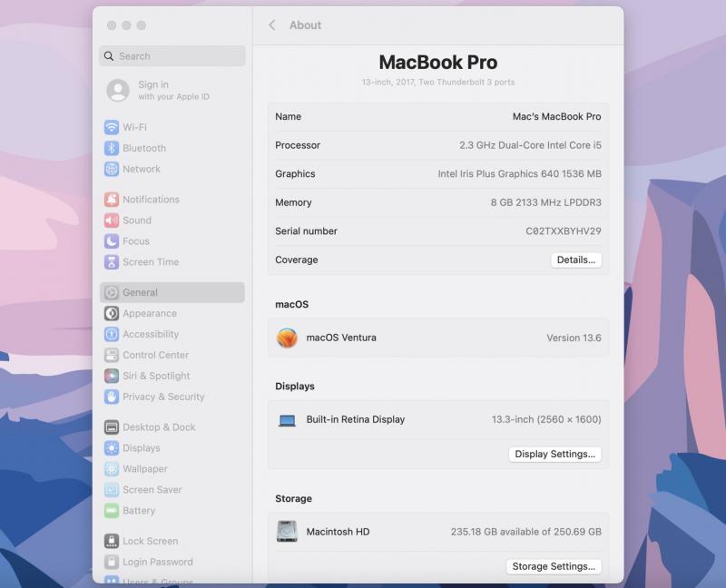726x588 pixels.
Task: Select Notifications label in sidebar
Action: coord(151,200)
